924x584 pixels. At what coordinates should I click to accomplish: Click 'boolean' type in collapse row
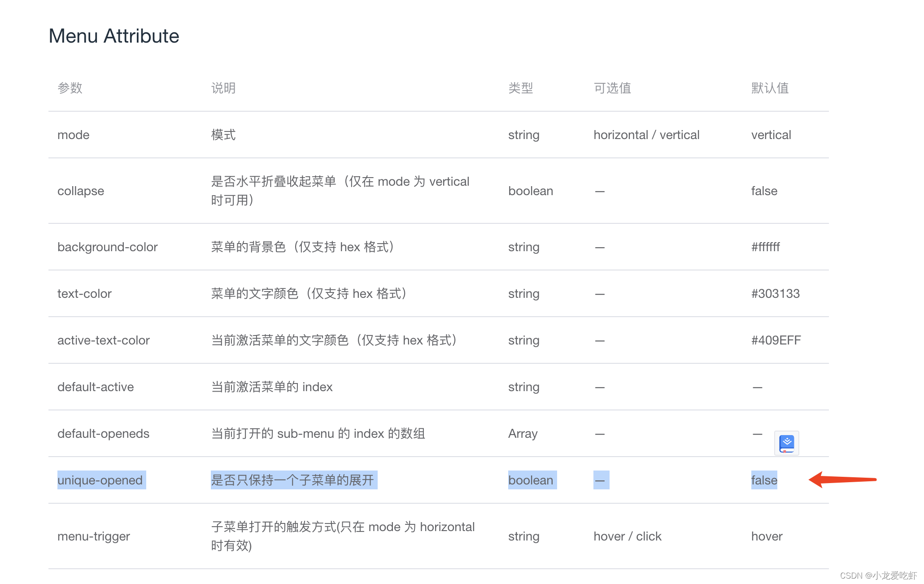click(531, 191)
